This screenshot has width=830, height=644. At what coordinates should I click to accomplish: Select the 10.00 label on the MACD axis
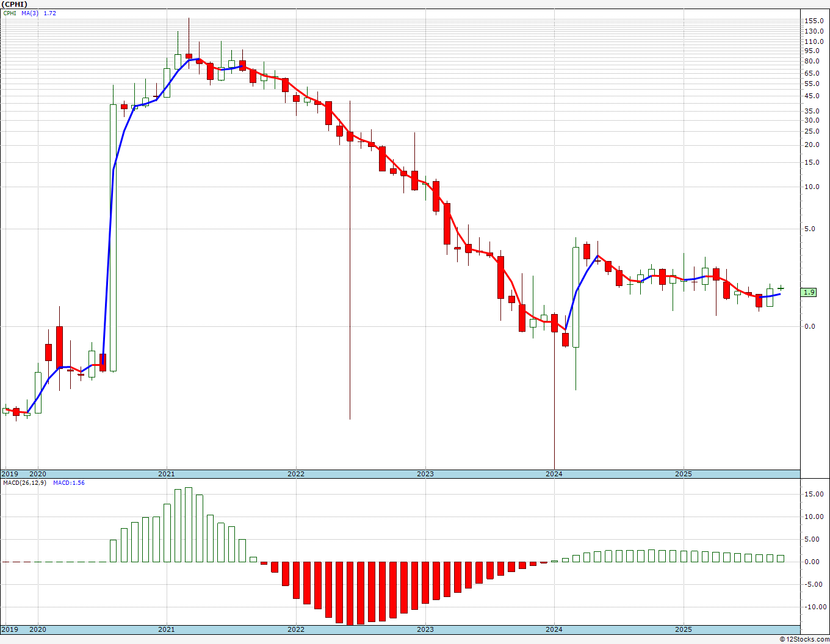(x=814, y=517)
